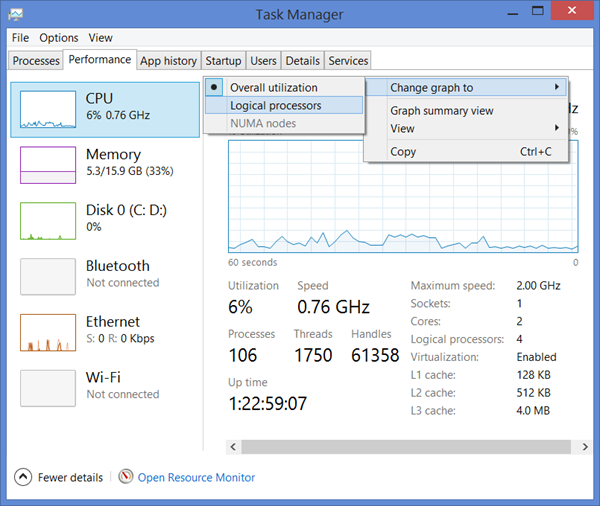Click the Fewer details up-arrow icon

(23, 477)
